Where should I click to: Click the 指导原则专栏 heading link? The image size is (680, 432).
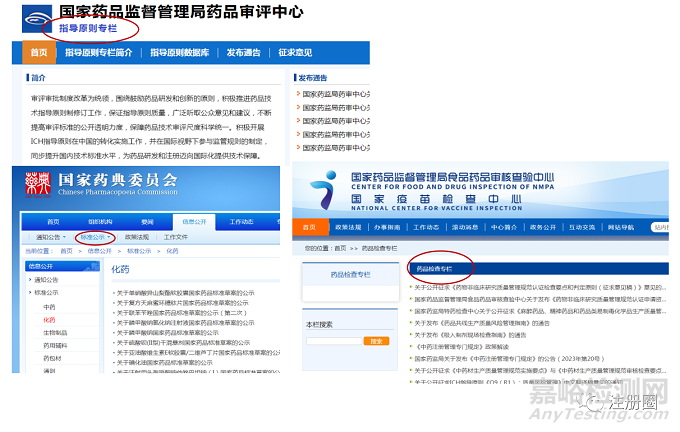point(90,29)
